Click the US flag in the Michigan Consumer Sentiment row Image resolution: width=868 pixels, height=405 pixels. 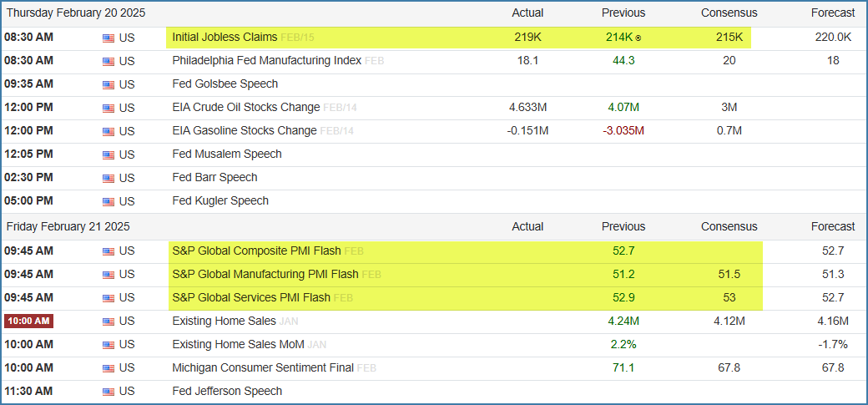(x=108, y=368)
